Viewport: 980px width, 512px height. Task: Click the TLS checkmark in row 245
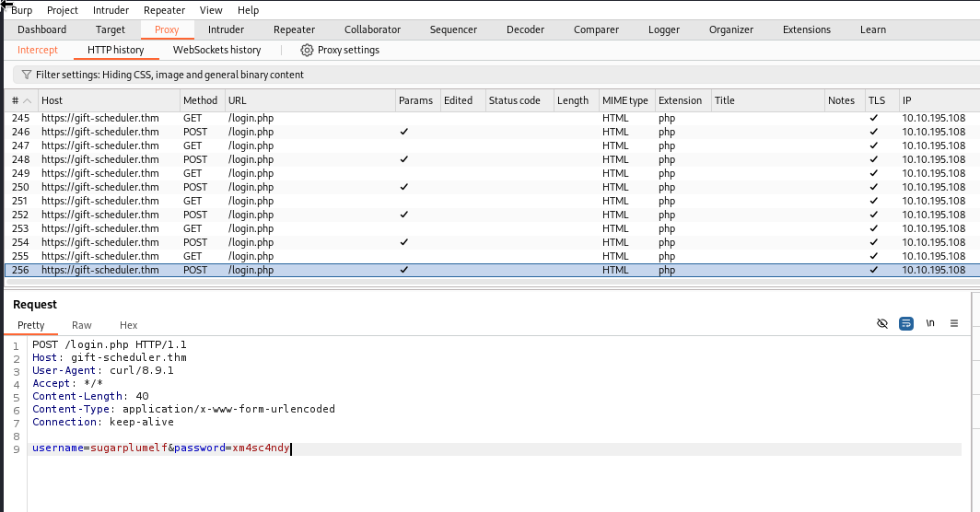coord(873,118)
